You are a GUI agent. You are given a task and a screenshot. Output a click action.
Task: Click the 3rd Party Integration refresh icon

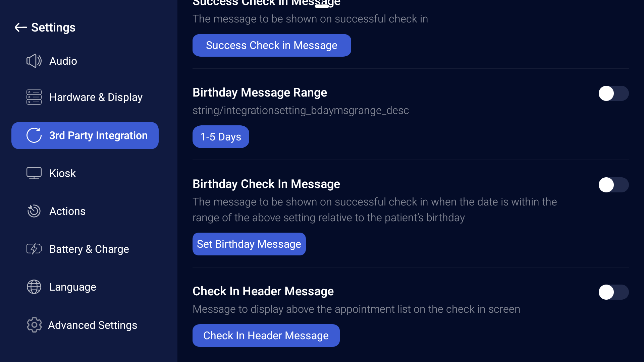[34, 135]
